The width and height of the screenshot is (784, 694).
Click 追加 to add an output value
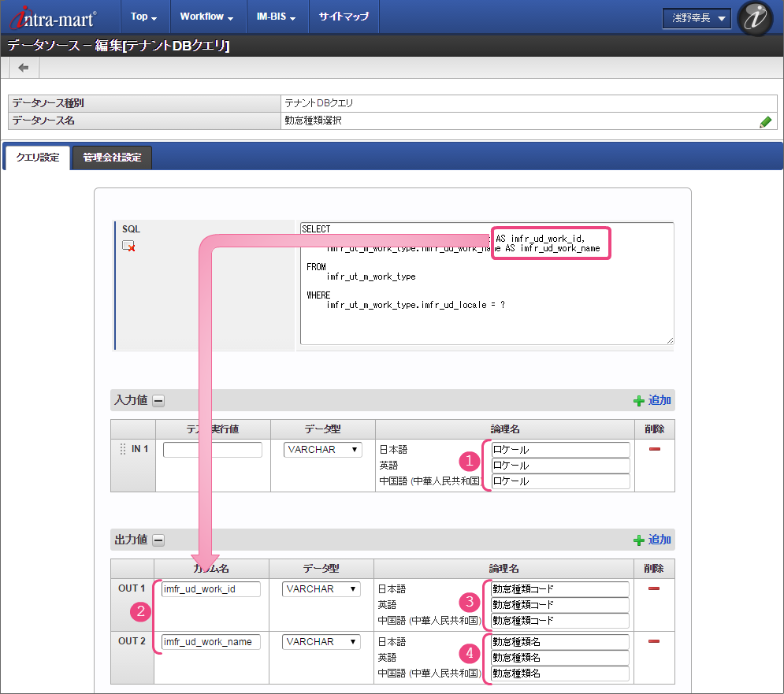coord(652,540)
